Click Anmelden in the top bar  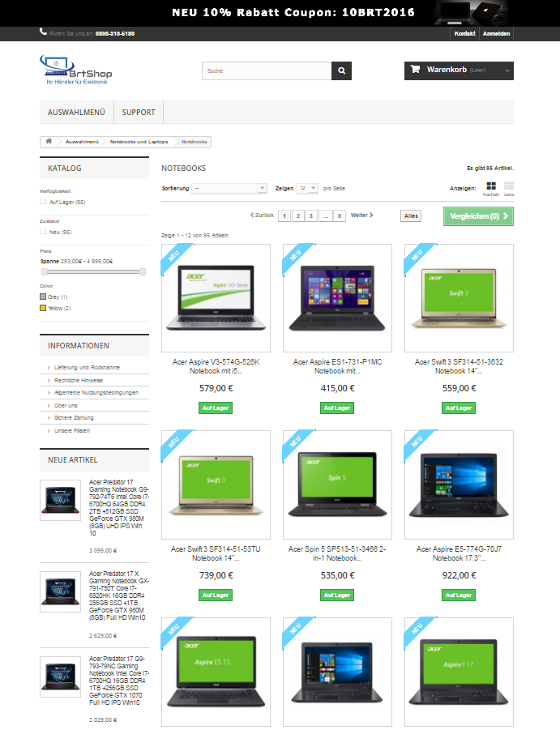pyautogui.click(x=496, y=33)
